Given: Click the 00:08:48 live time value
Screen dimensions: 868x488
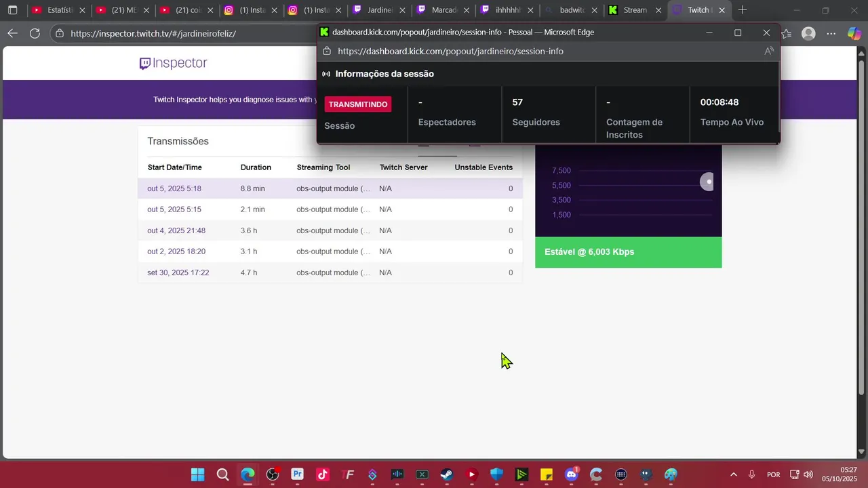Looking at the screenshot, I should pos(719,102).
